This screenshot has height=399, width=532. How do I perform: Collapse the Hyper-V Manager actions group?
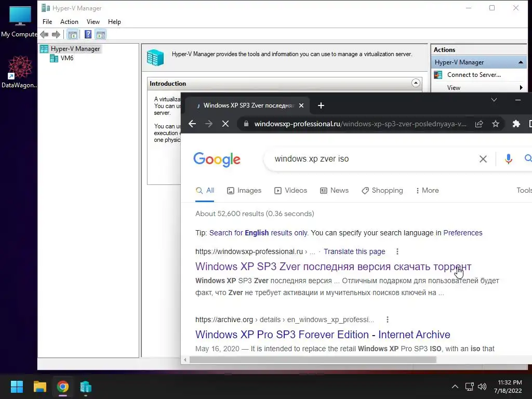coord(521,62)
